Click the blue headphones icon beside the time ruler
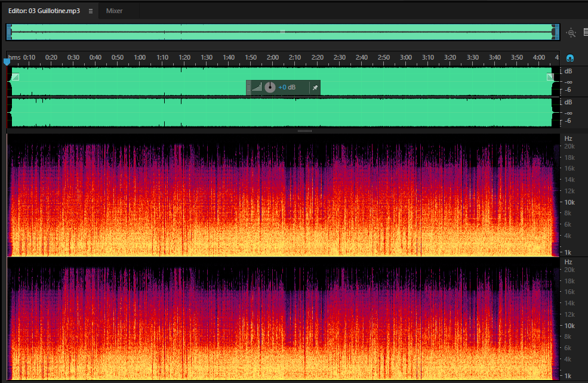 click(570, 58)
